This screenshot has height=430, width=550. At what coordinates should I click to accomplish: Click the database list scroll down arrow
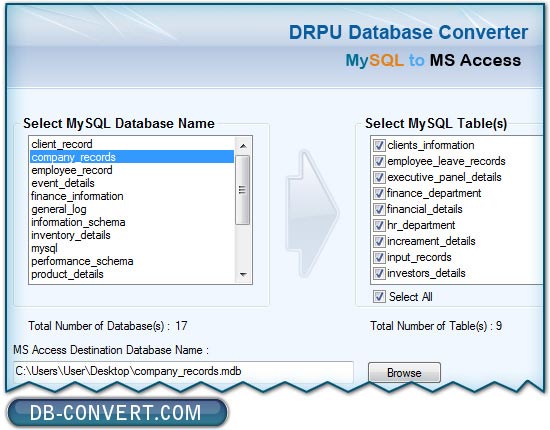[243, 275]
